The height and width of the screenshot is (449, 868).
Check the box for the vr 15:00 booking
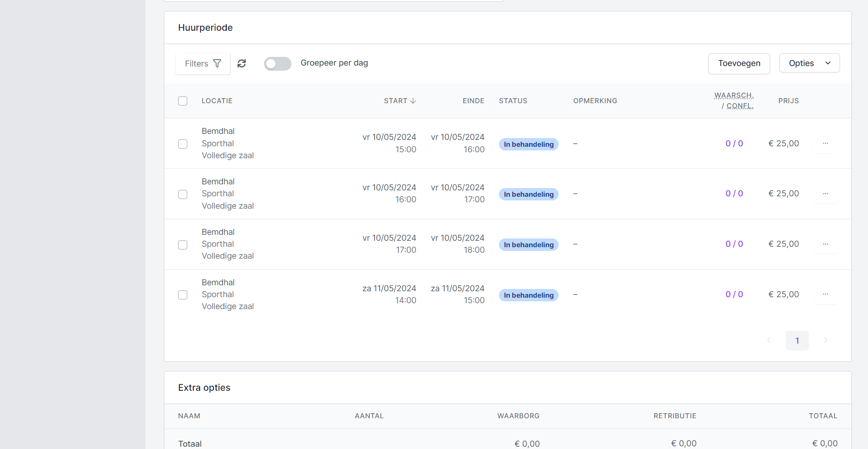pos(183,144)
